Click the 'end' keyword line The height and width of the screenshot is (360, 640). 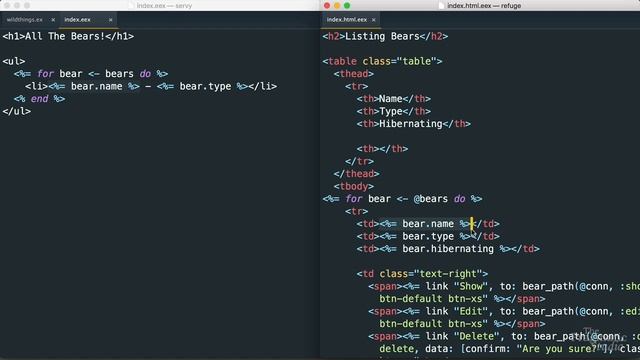(x=39, y=99)
